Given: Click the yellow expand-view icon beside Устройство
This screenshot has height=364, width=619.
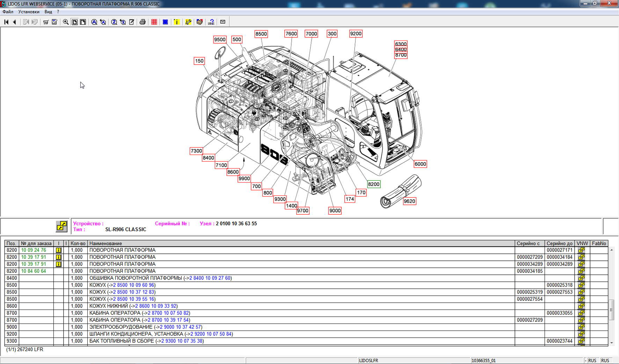Looking at the screenshot, I should [61, 226].
